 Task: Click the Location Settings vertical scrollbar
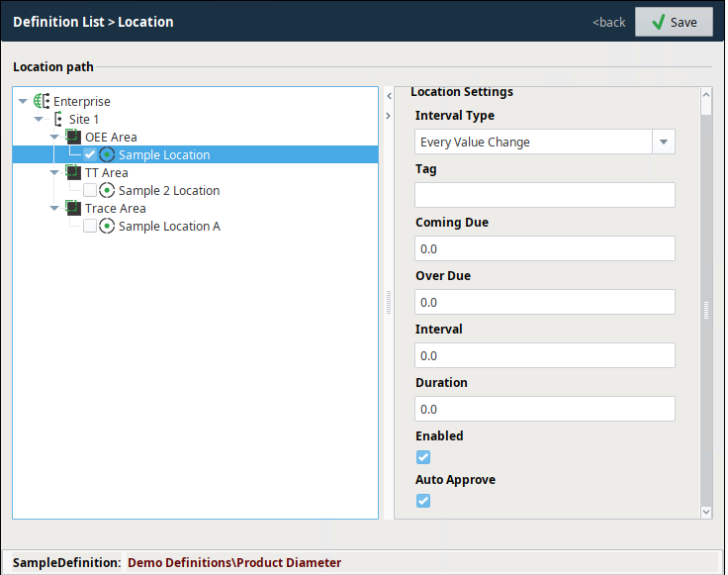click(x=705, y=297)
